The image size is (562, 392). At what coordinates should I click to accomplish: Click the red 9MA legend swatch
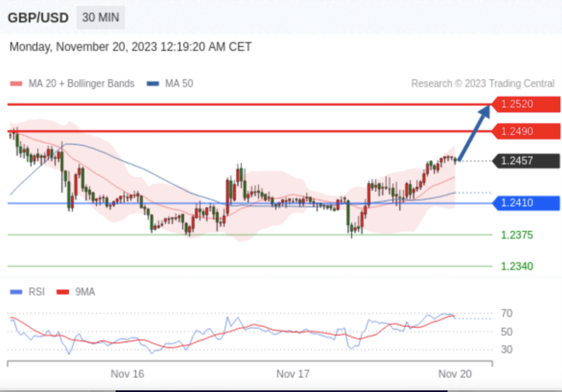pos(62,292)
